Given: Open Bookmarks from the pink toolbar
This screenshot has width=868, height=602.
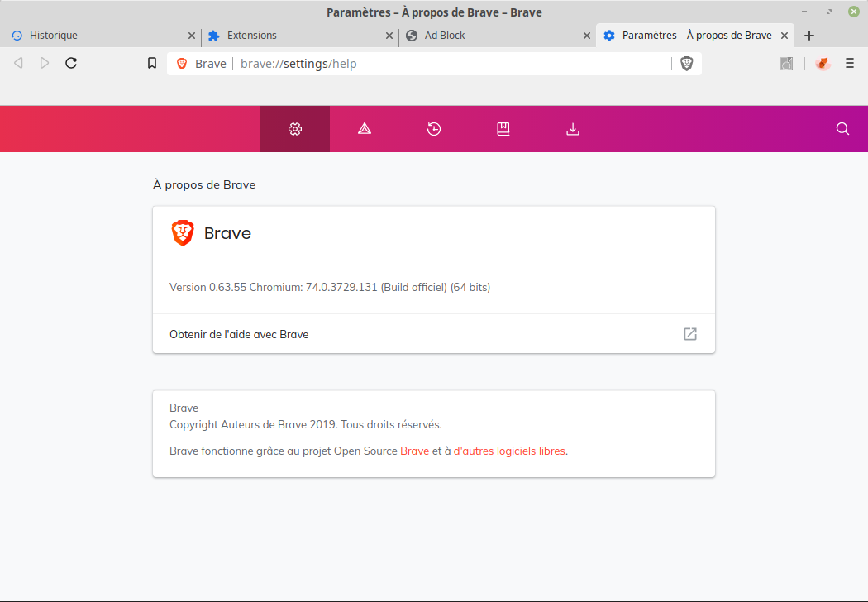Looking at the screenshot, I should (x=503, y=129).
